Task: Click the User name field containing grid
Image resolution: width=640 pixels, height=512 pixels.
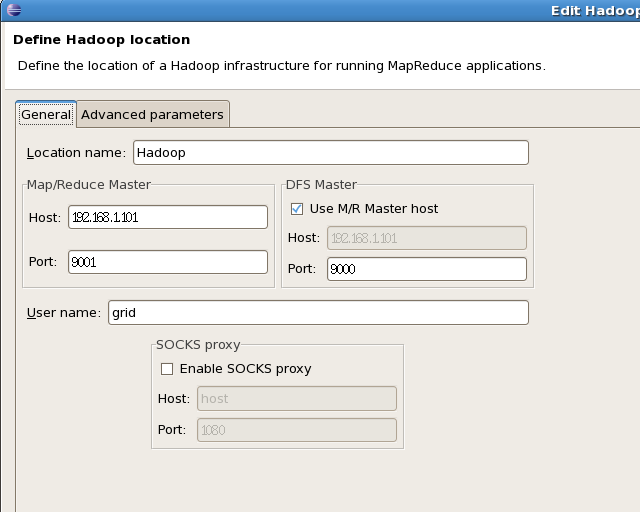Action: (318, 313)
